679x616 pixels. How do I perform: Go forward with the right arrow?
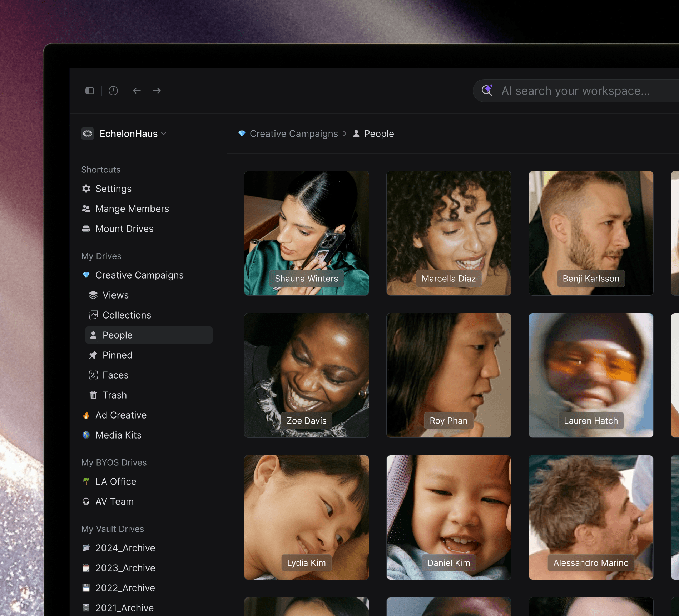[157, 91]
